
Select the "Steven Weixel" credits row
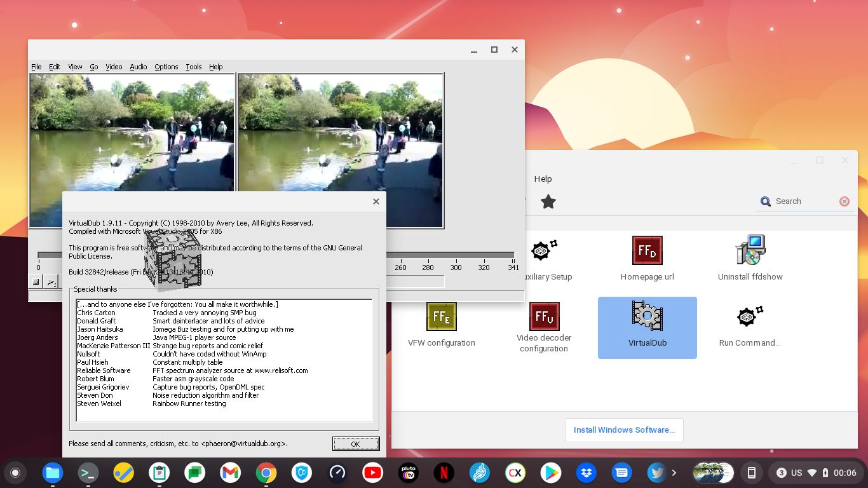pos(224,403)
